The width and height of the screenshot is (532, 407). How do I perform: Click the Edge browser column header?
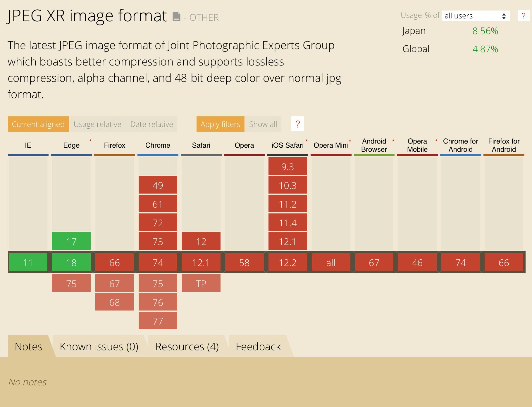point(71,145)
